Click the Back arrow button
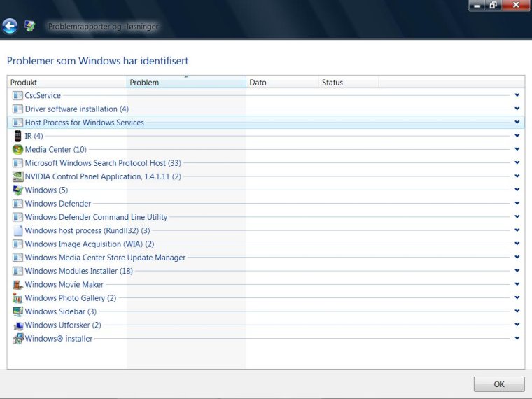Viewport: 532px width, 399px height. (x=10, y=26)
